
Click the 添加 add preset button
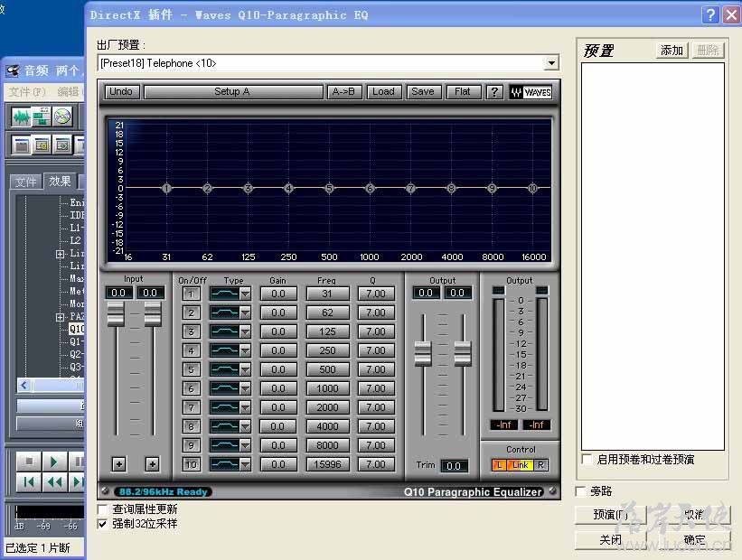click(672, 51)
